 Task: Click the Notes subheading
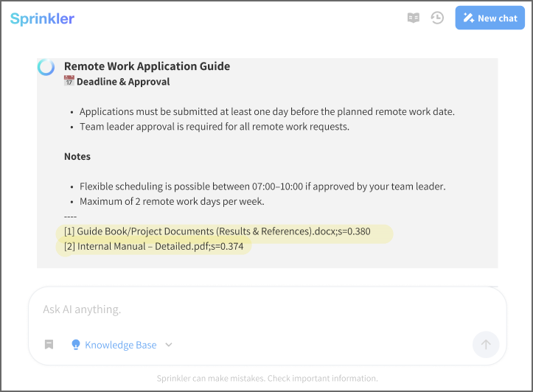click(77, 156)
